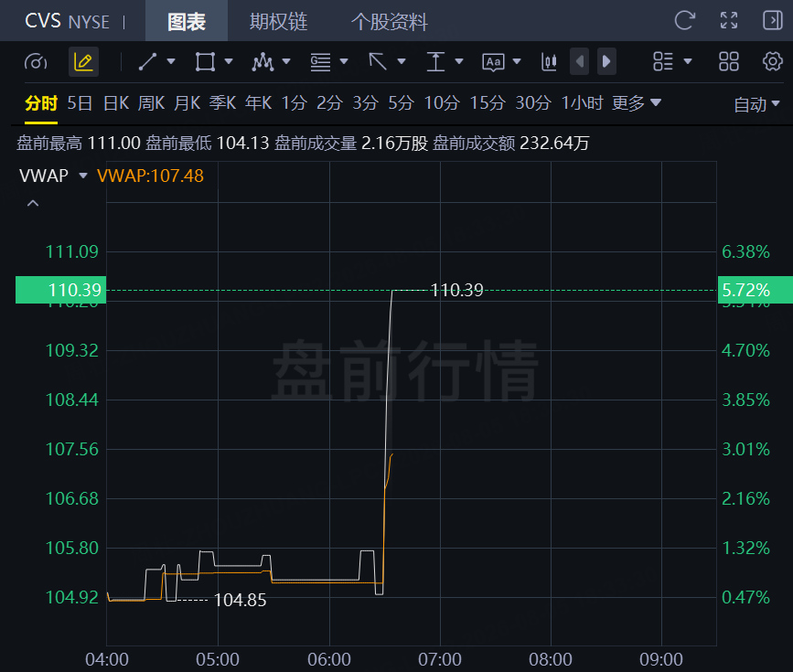Toggle the drawing pencil tool
This screenshot has width=793, height=672.
(x=83, y=61)
